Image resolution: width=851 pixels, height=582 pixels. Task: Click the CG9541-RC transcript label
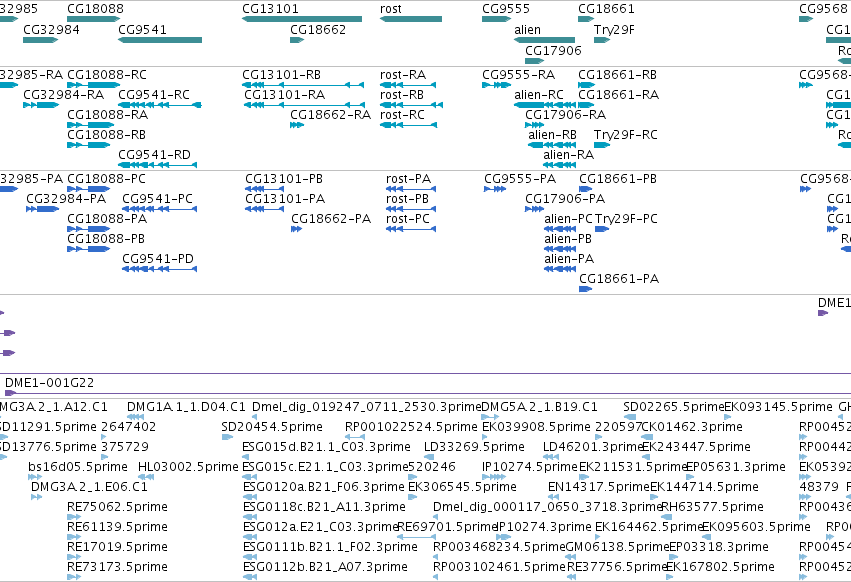[154, 94]
